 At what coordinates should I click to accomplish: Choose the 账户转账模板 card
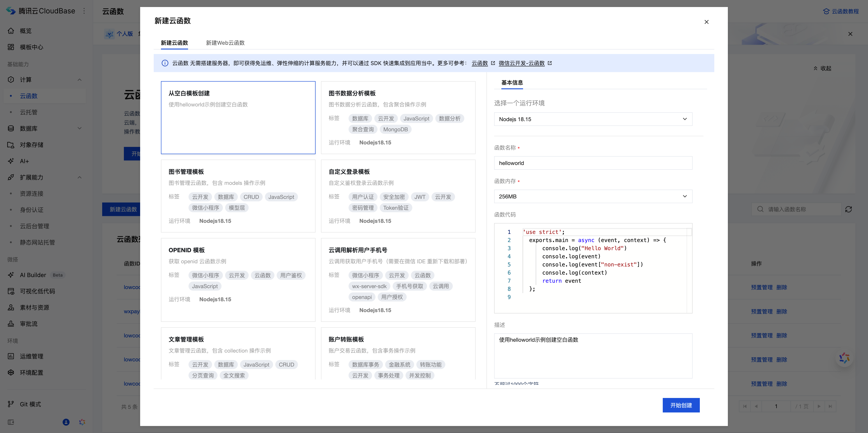398,353
